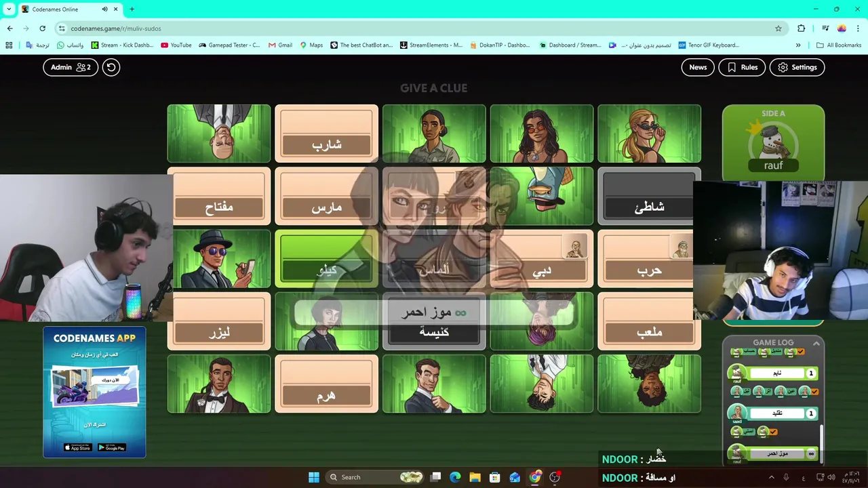Open the Rules button
The width and height of the screenshot is (868, 488).
coord(742,67)
